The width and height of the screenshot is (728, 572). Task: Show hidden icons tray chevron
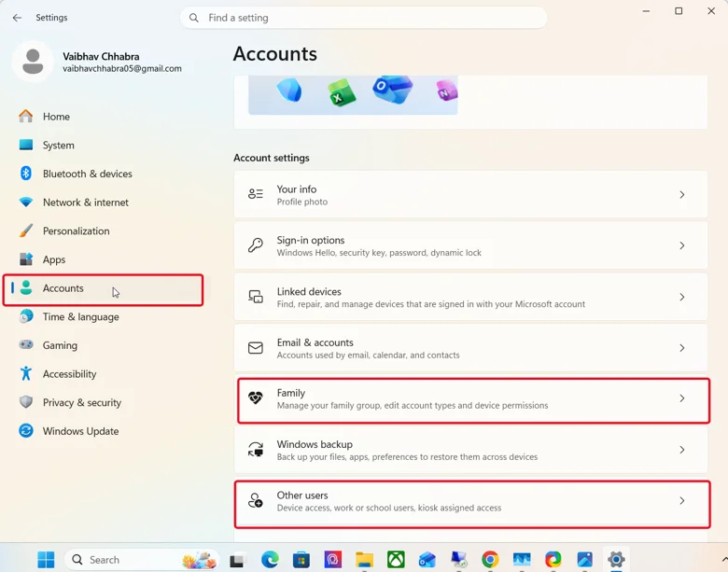pos(724,560)
